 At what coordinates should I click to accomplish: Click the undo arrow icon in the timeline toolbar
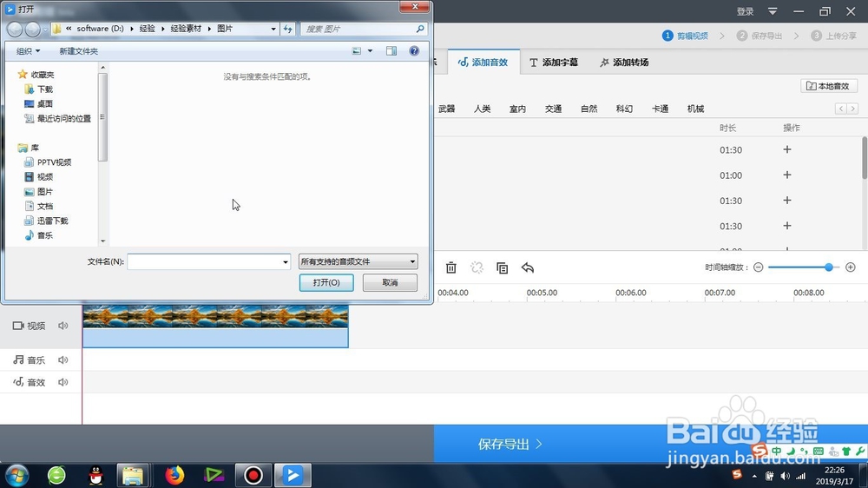tap(528, 267)
